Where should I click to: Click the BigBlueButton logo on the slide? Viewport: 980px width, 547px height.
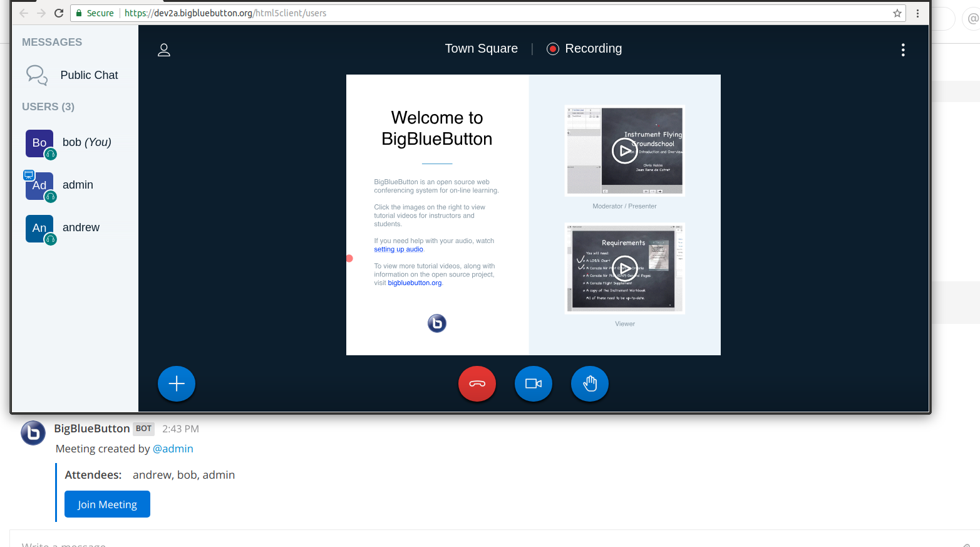pyautogui.click(x=436, y=323)
